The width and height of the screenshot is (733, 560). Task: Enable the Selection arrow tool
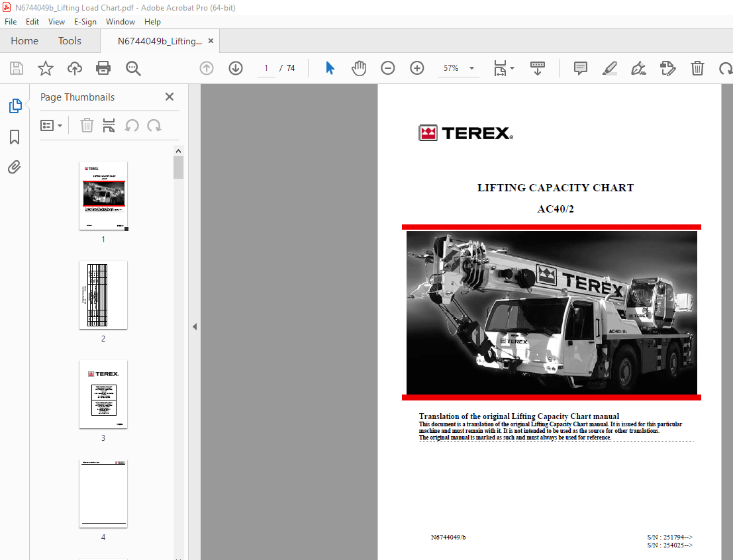[x=329, y=68]
